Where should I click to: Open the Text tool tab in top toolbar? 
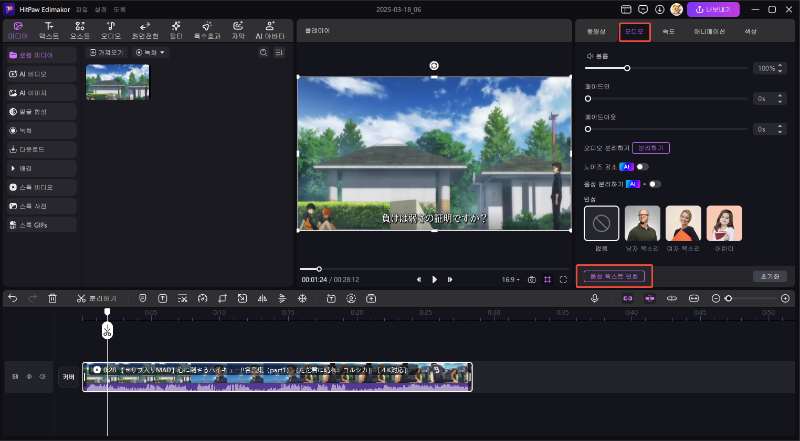pos(50,30)
